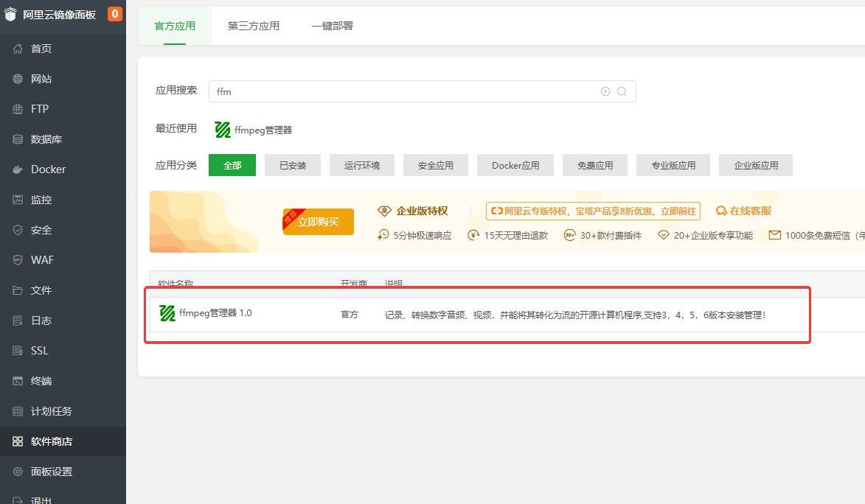Screen dimensions: 865x504
Task: Click the globe icon beside 网站
Action: click(18, 79)
